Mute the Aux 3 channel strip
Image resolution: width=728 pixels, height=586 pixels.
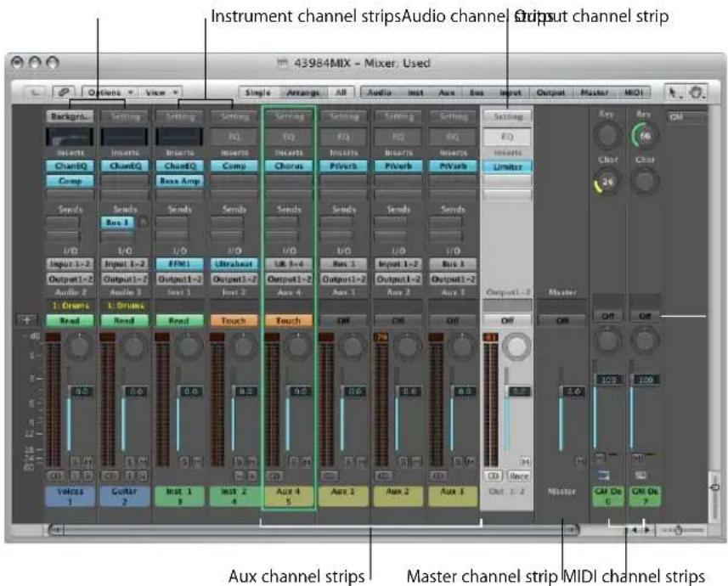click(471, 461)
